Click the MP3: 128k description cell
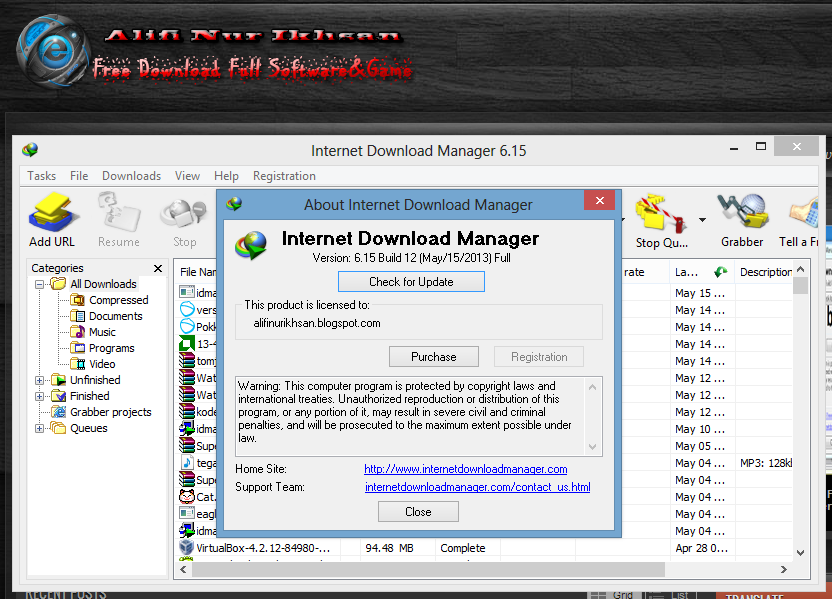The width and height of the screenshot is (832, 599). [765, 463]
